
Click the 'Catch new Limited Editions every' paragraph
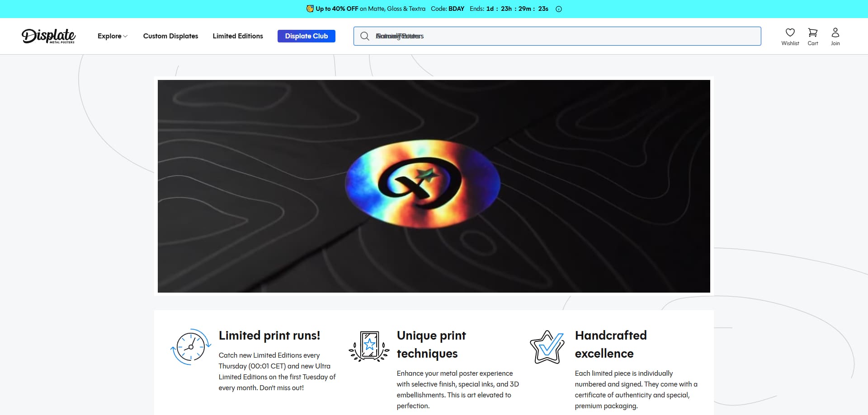coord(277,372)
